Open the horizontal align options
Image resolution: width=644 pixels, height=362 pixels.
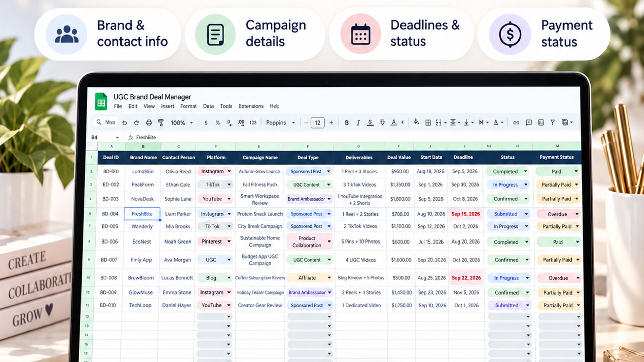[455, 123]
